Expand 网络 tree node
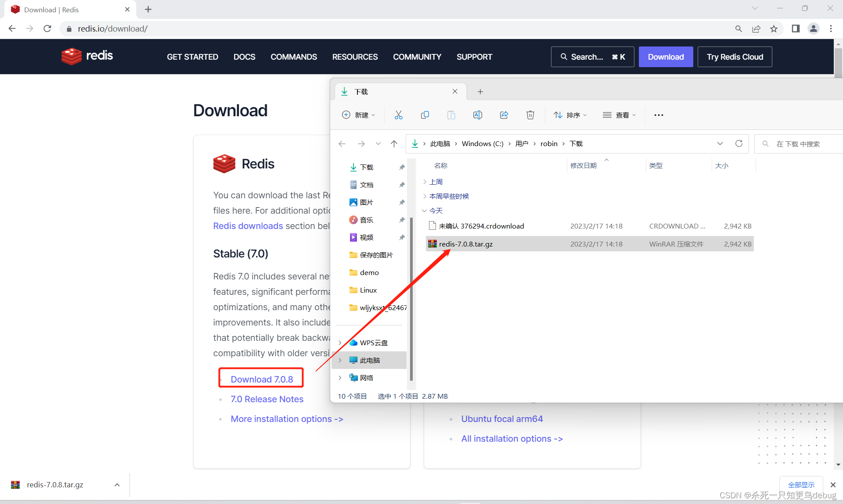843x504 pixels. 340,378
